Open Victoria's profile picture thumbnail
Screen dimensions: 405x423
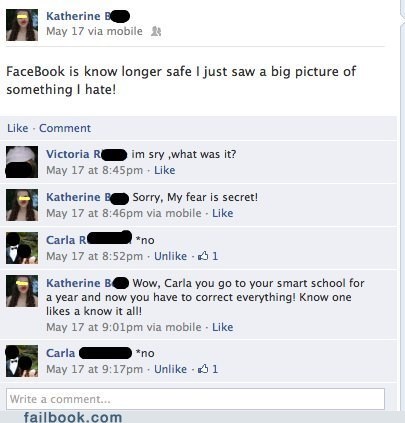22,162
